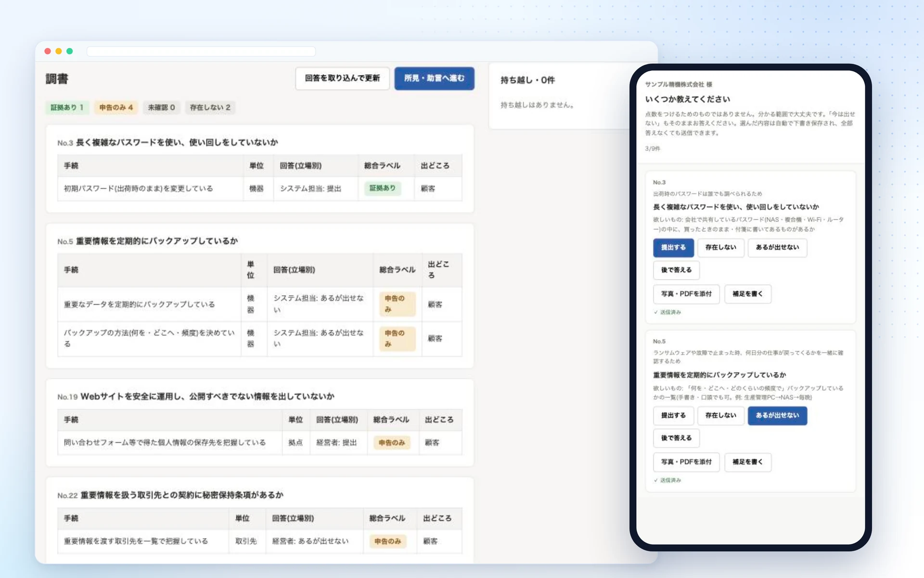
Task: Click No.19 heading Webサイトを安全に運用し
Action: pos(207,396)
